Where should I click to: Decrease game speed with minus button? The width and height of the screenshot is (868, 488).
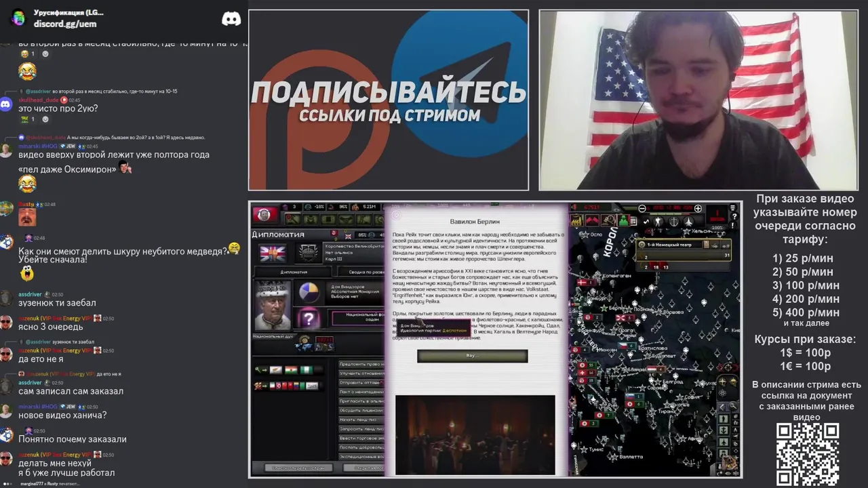[642, 209]
